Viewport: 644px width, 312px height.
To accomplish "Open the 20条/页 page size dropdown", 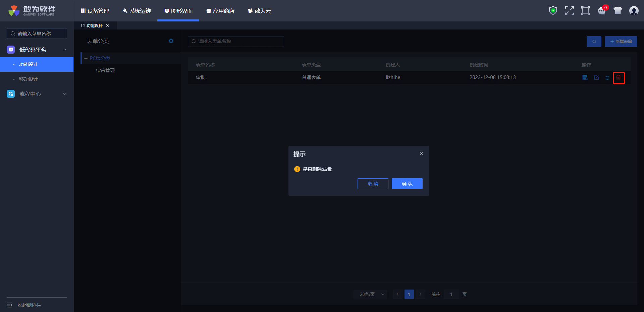I will (x=370, y=294).
